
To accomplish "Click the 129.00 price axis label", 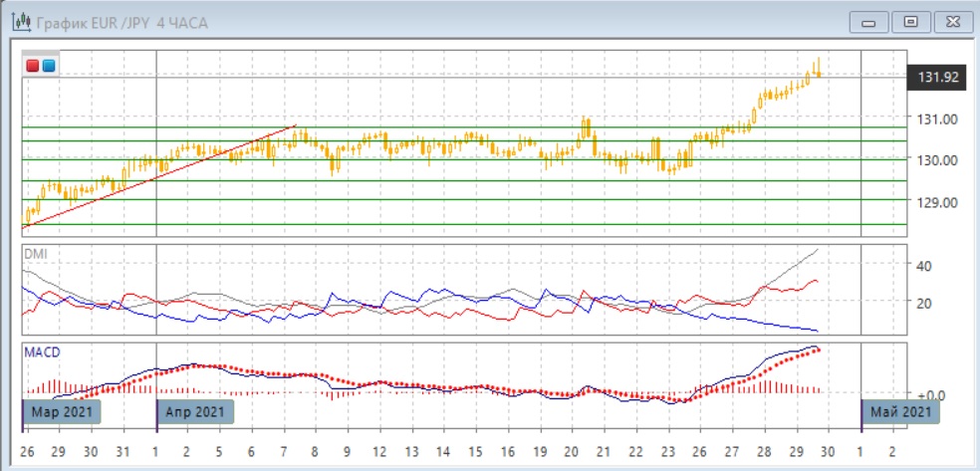I will pos(935,202).
